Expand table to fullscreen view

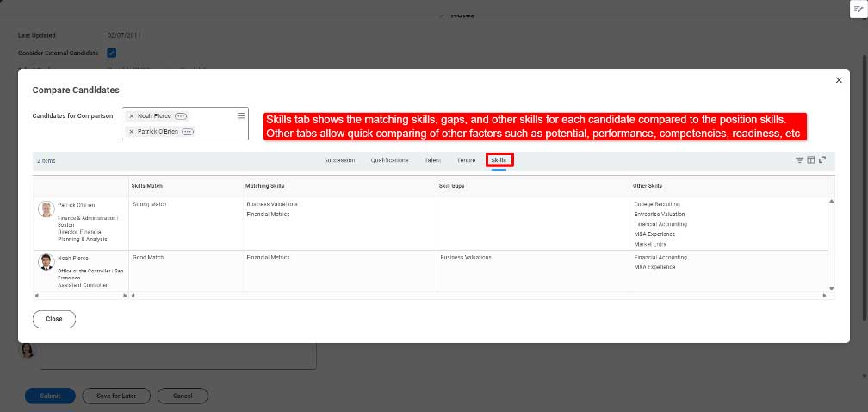822,160
